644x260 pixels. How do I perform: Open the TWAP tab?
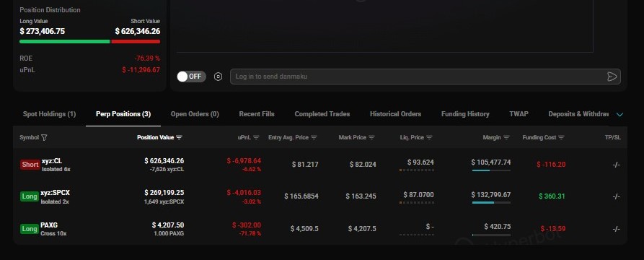click(x=519, y=114)
